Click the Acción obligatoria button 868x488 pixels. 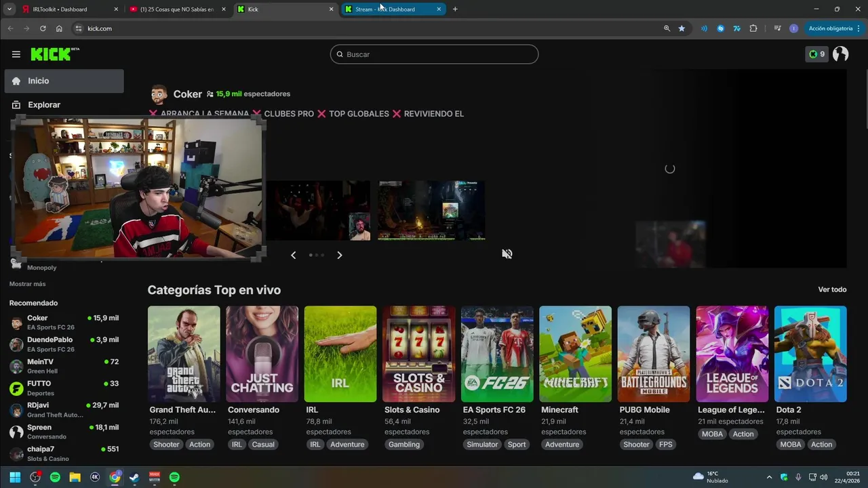(x=834, y=28)
